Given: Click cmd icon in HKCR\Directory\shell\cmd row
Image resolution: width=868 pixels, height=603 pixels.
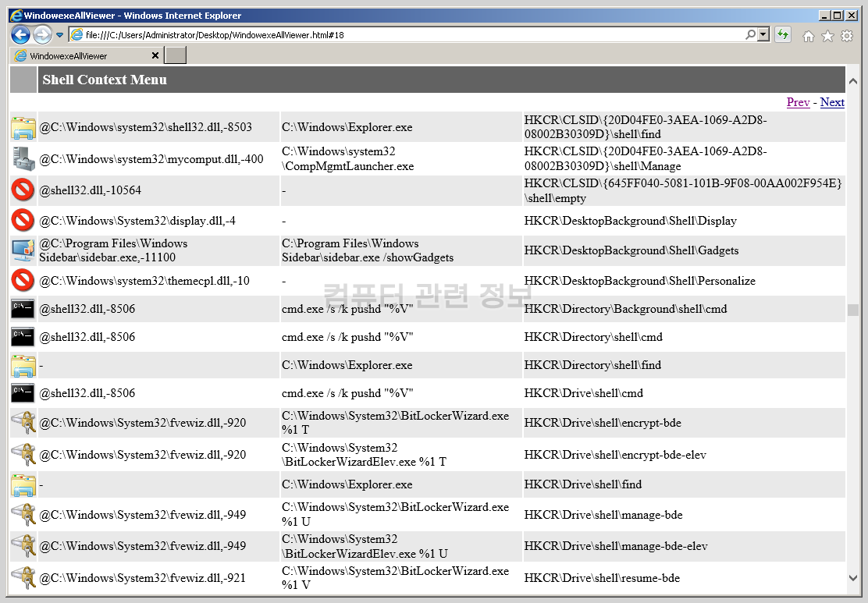Looking at the screenshot, I should point(23,337).
